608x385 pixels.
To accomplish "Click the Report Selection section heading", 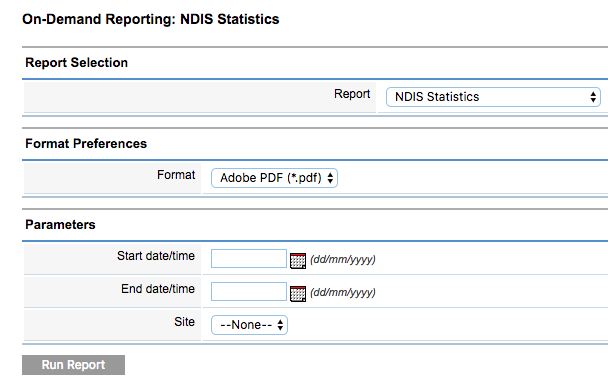I will pos(76,62).
